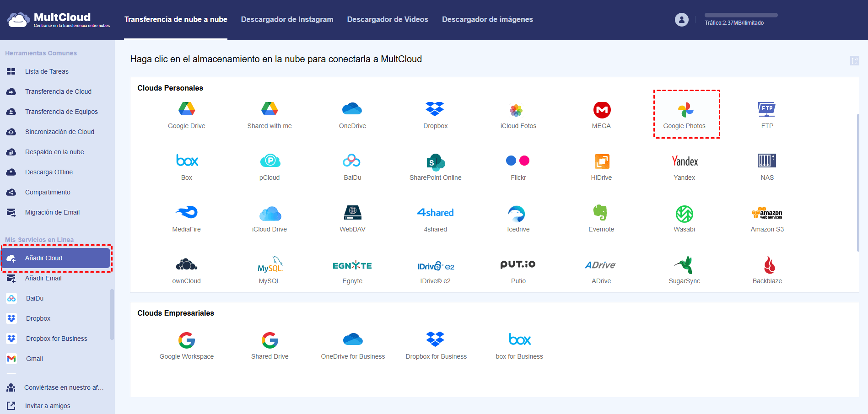Click the Google Photos cloud
The width and height of the screenshot is (868, 414).
tap(685, 115)
